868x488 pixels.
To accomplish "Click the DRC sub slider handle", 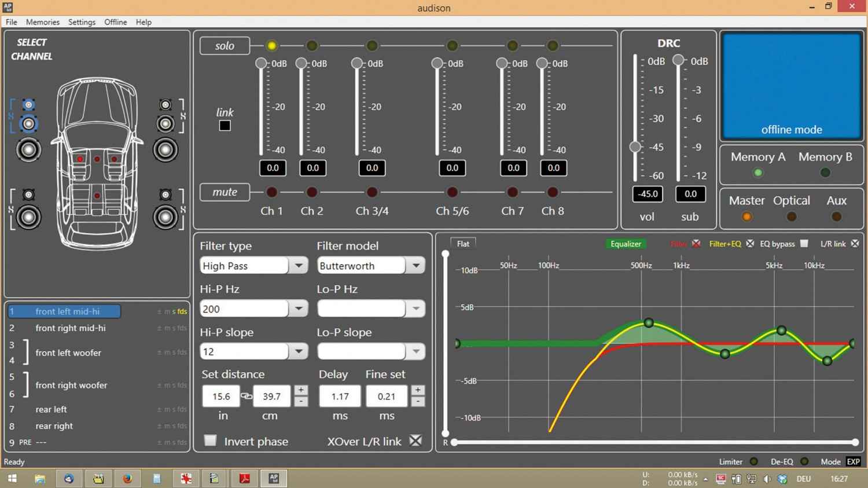I will point(678,60).
